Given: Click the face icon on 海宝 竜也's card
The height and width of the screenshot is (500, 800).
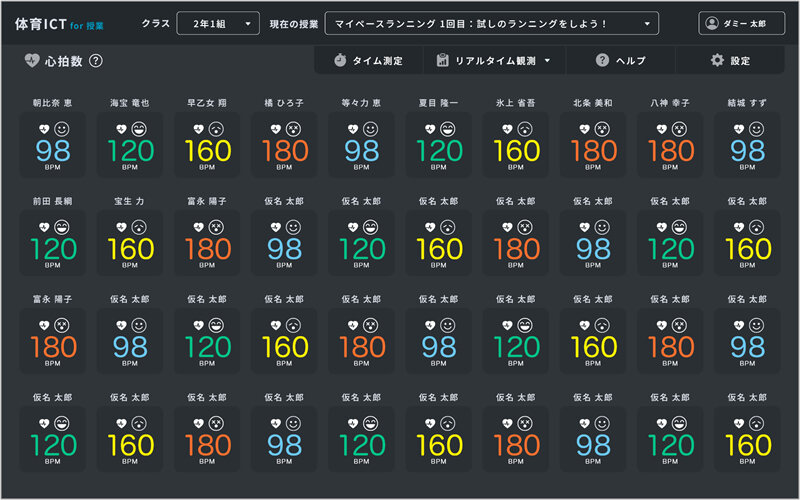Looking at the screenshot, I should [138, 130].
